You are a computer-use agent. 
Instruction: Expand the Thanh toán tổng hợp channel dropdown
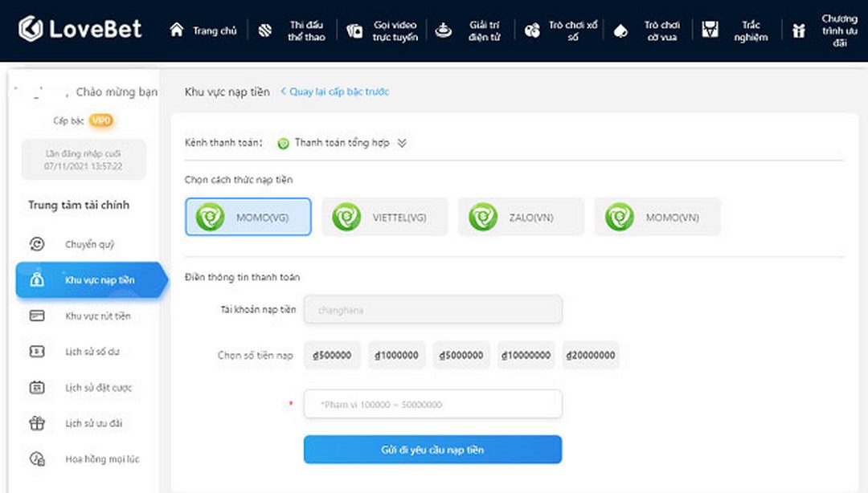coord(402,143)
